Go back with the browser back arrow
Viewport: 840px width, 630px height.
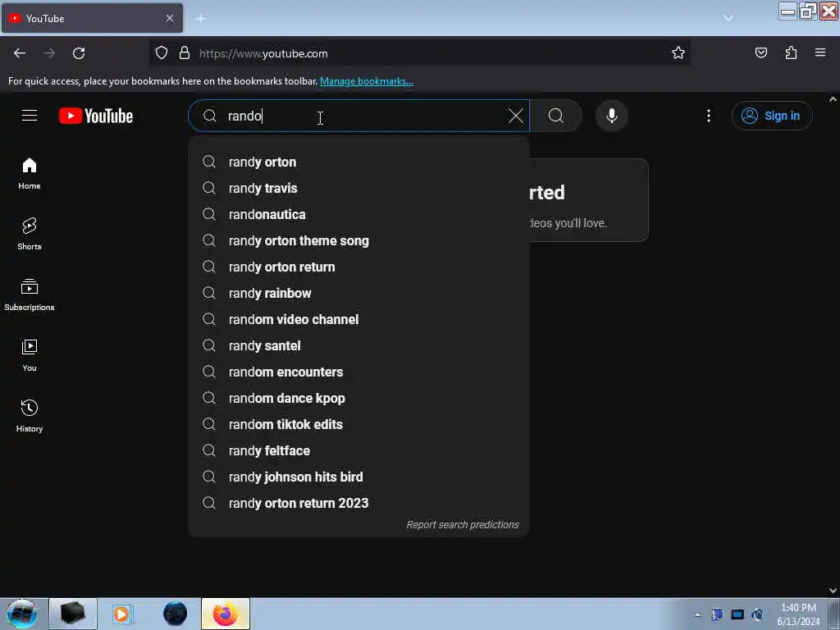(20, 53)
